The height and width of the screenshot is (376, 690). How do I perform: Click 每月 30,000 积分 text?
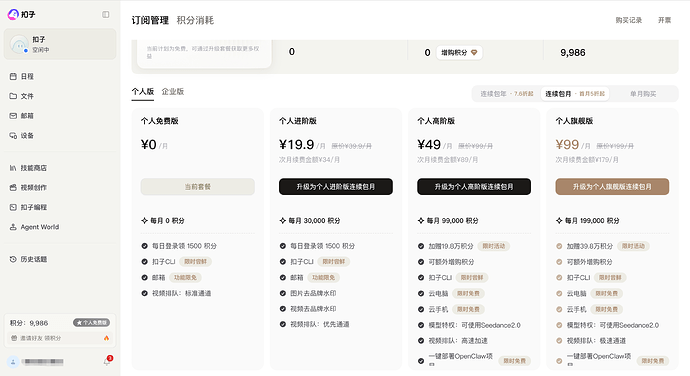pos(314,221)
